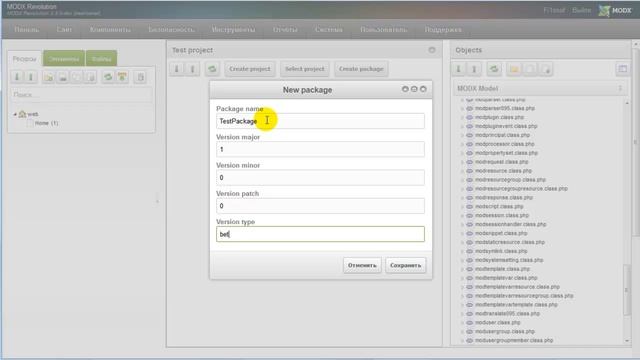Collapse all in Test project toolbar
The width and height of the screenshot is (640, 360).
(193, 69)
